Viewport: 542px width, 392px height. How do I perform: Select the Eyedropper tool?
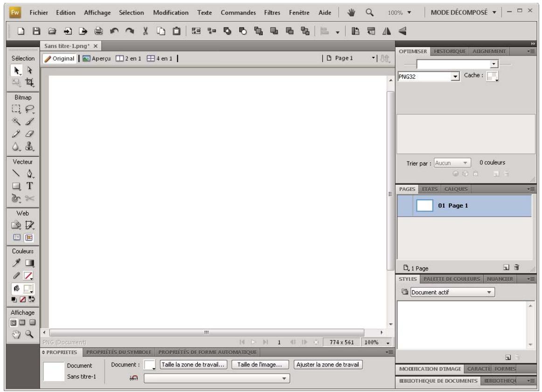tap(16, 263)
